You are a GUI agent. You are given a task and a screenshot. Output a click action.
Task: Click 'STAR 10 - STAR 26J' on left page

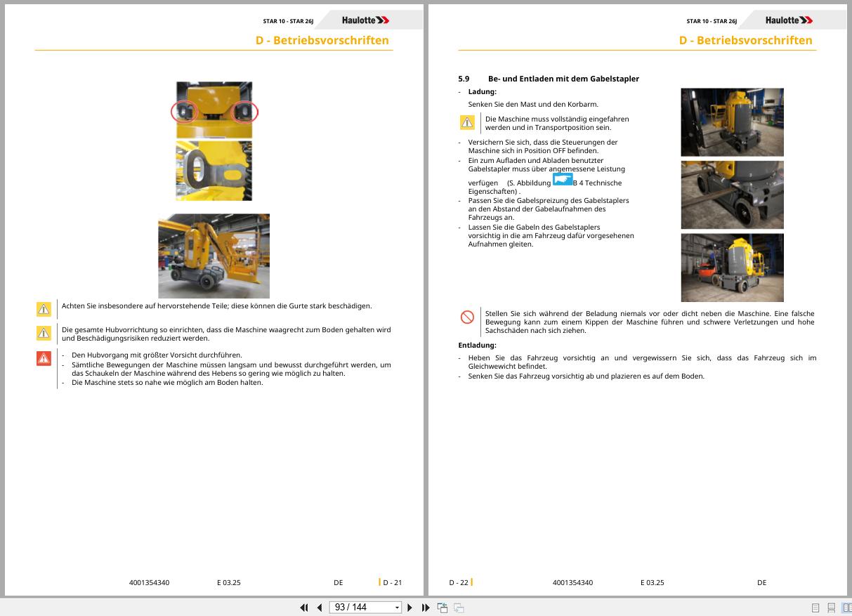tap(289, 21)
